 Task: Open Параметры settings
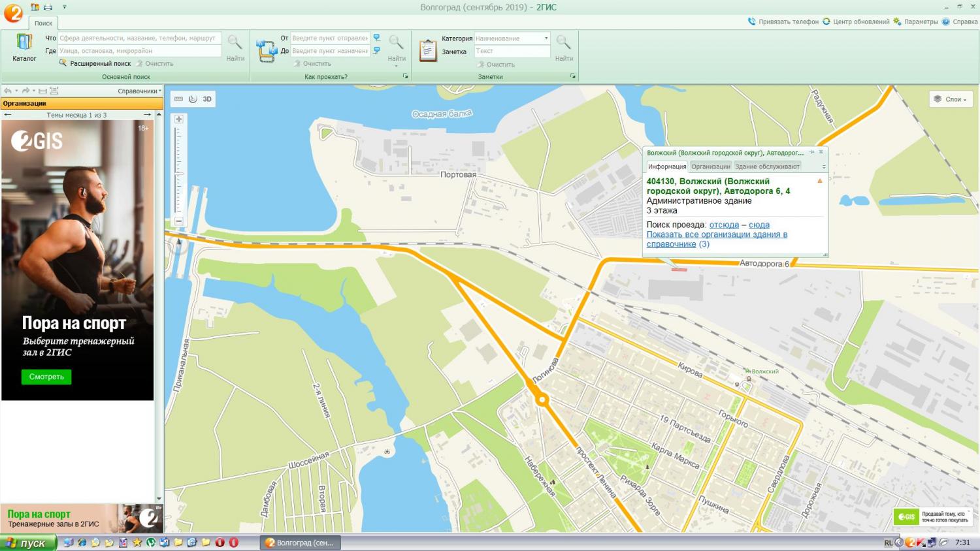click(915, 22)
